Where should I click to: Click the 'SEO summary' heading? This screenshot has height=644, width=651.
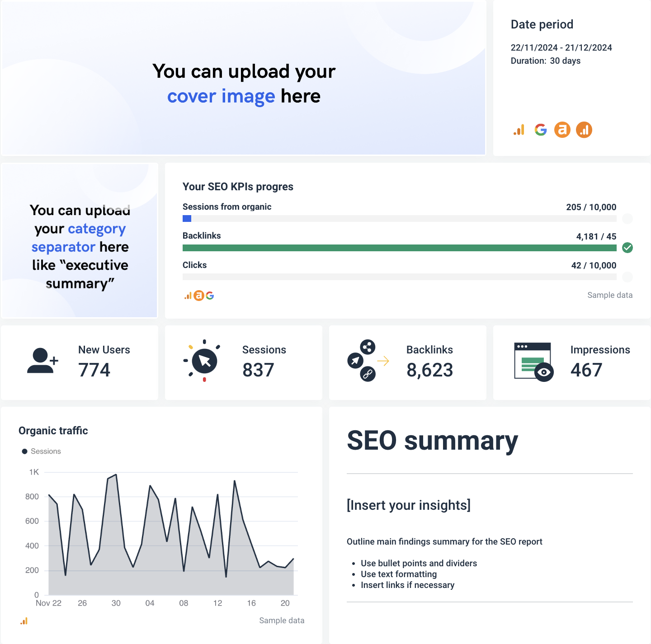click(432, 441)
